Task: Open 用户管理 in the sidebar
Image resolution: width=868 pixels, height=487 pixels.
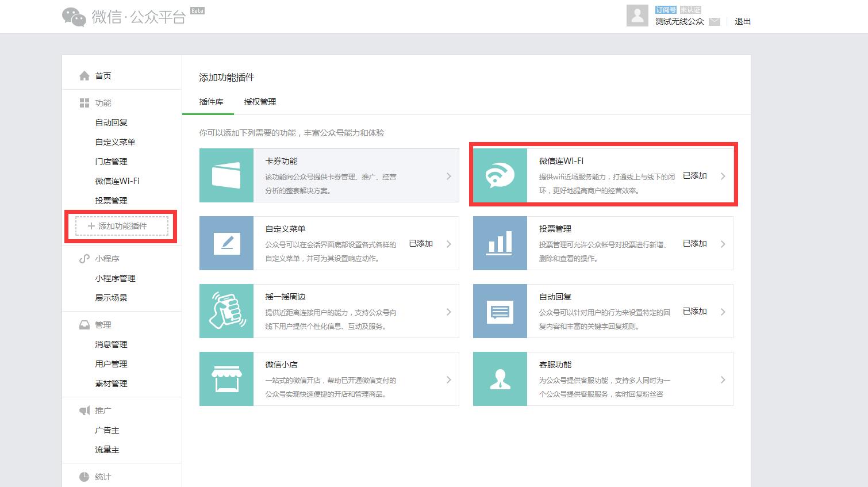Action: pos(111,364)
